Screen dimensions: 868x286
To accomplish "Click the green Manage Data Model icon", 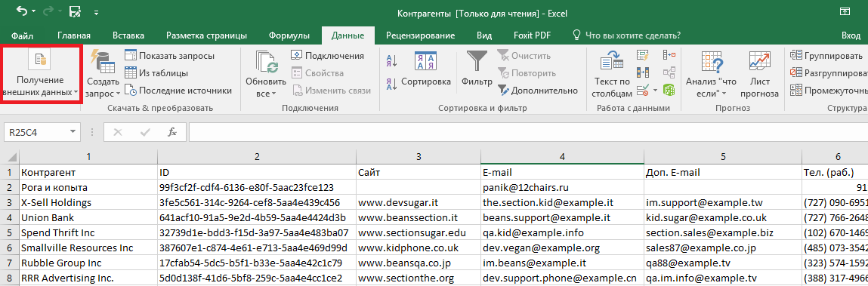I will [x=669, y=90].
